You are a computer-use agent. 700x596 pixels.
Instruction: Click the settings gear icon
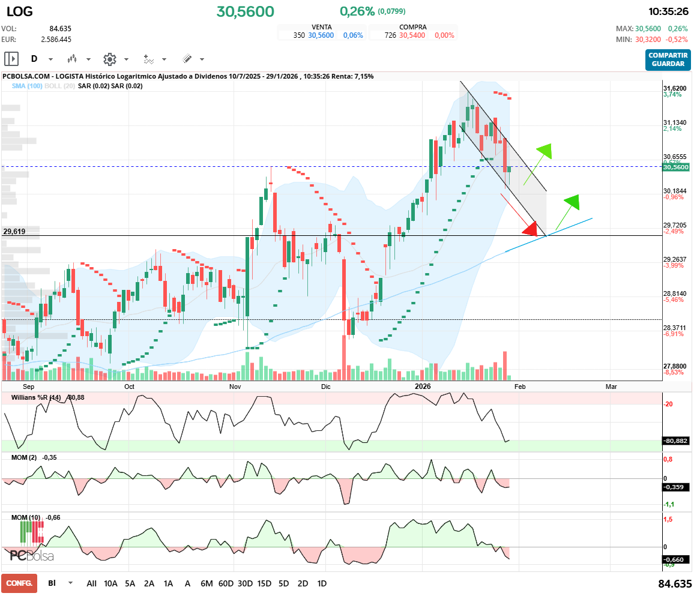pyautogui.click(x=109, y=59)
